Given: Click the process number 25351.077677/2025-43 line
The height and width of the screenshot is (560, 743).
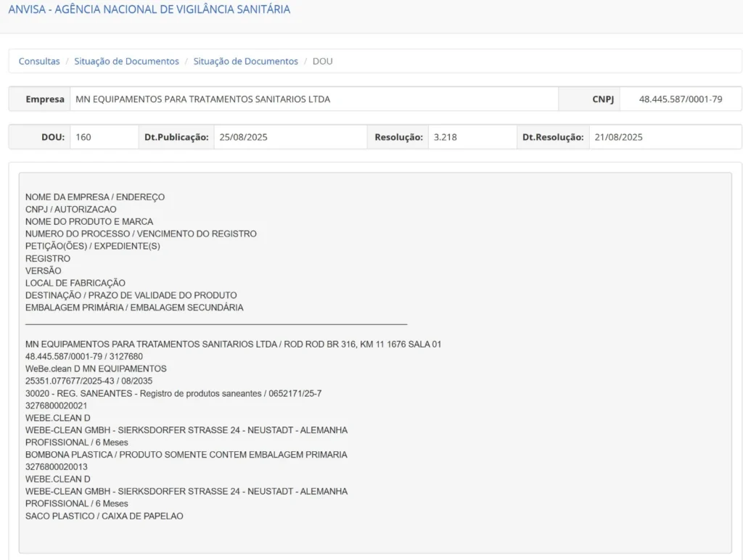Looking at the screenshot, I should (x=89, y=381).
